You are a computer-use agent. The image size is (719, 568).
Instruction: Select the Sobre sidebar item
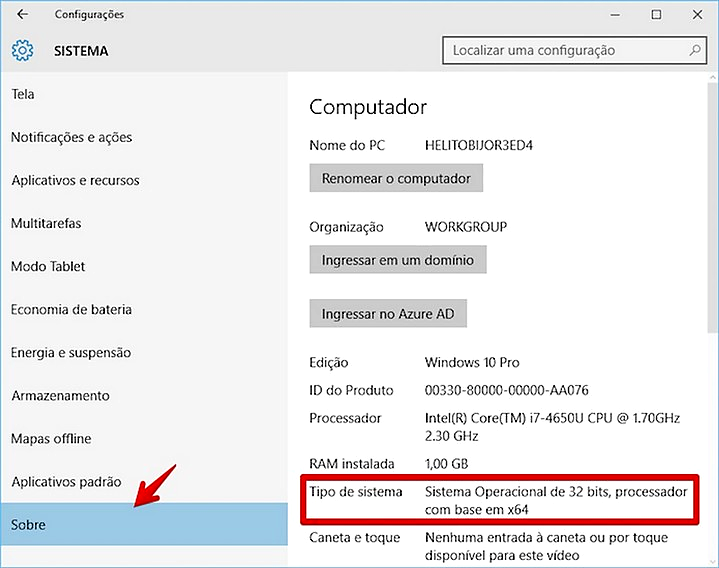coord(28,525)
